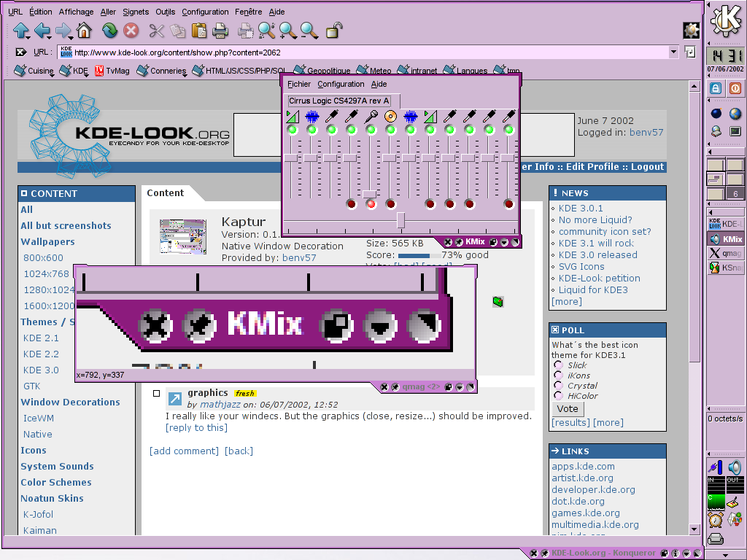Click the zoom out magnifier icon
This screenshot has height=560, width=747.
tap(309, 31)
